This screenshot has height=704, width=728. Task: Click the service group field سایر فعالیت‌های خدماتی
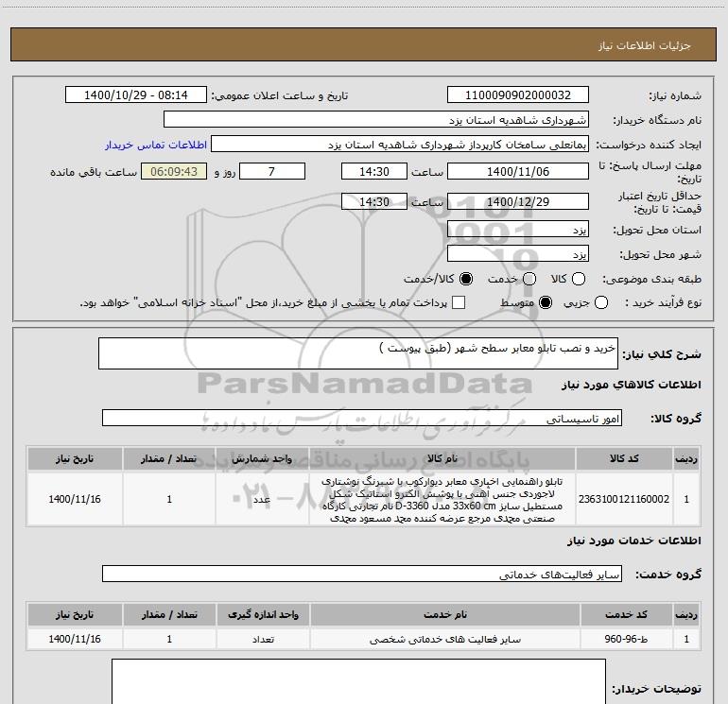click(362, 574)
